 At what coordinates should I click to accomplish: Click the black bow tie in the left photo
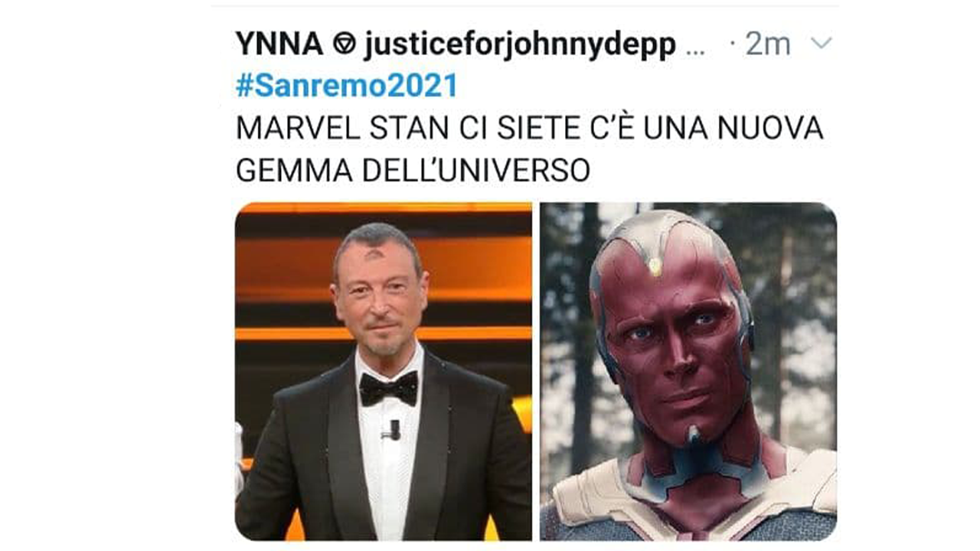coord(389,388)
